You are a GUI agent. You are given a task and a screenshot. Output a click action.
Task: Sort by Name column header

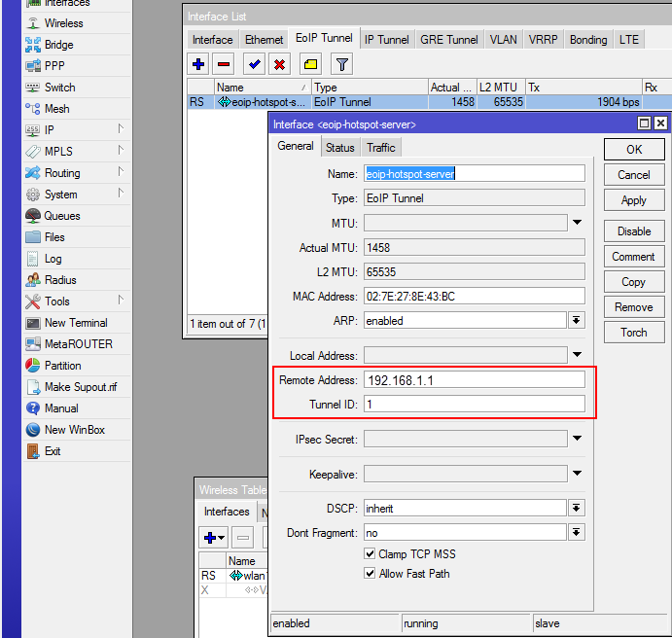(x=263, y=88)
